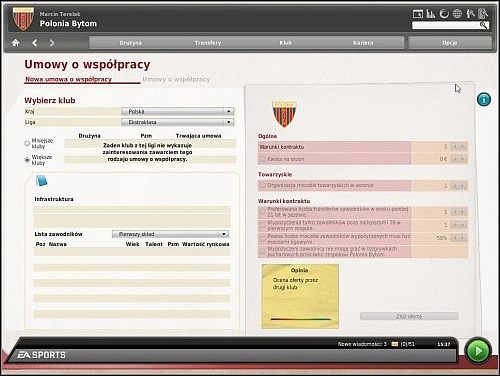Switch to the Umowy o współpracy tab
The image size is (500, 376).
(x=176, y=79)
